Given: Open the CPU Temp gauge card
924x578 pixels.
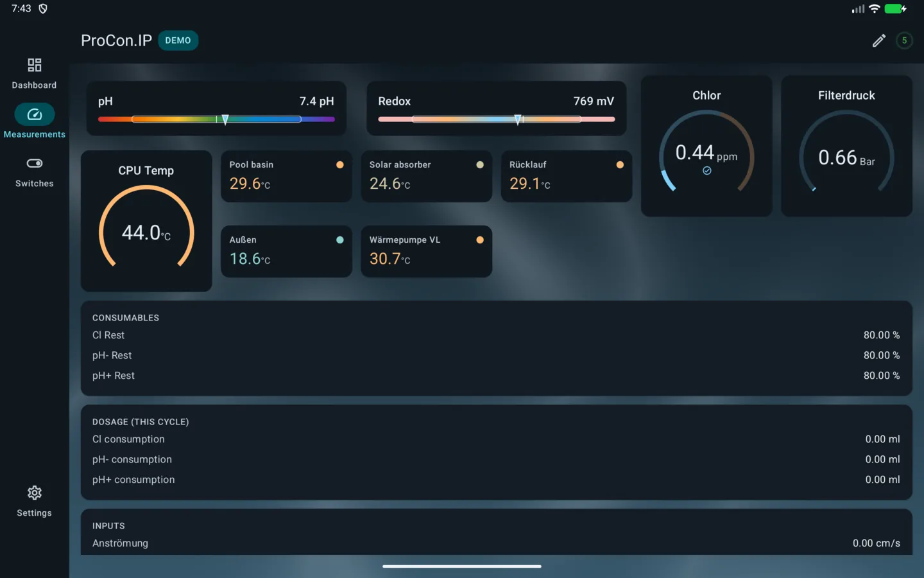Looking at the screenshot, I should [x=146, y=221].
